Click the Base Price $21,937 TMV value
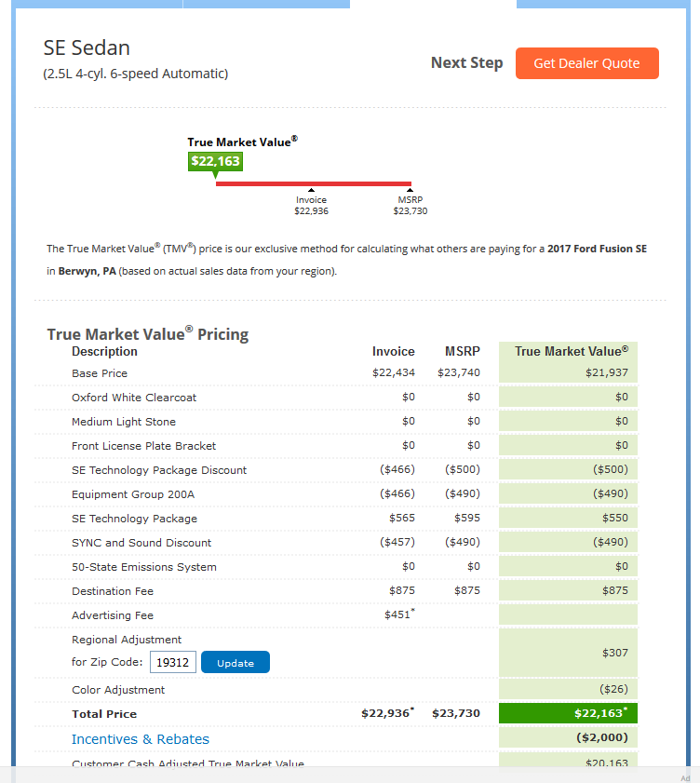700x783 pixels. click(607, 372)
